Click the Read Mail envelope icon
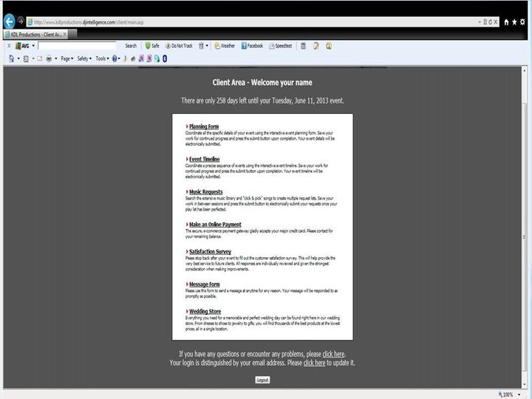This screenshot has height=399, width=532. [x=39, y=58]
